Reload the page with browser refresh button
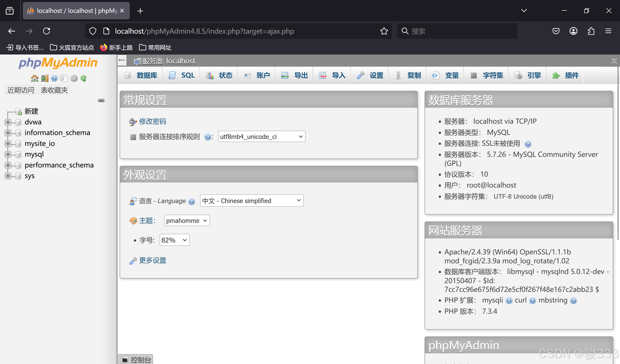 pos(46,31)
